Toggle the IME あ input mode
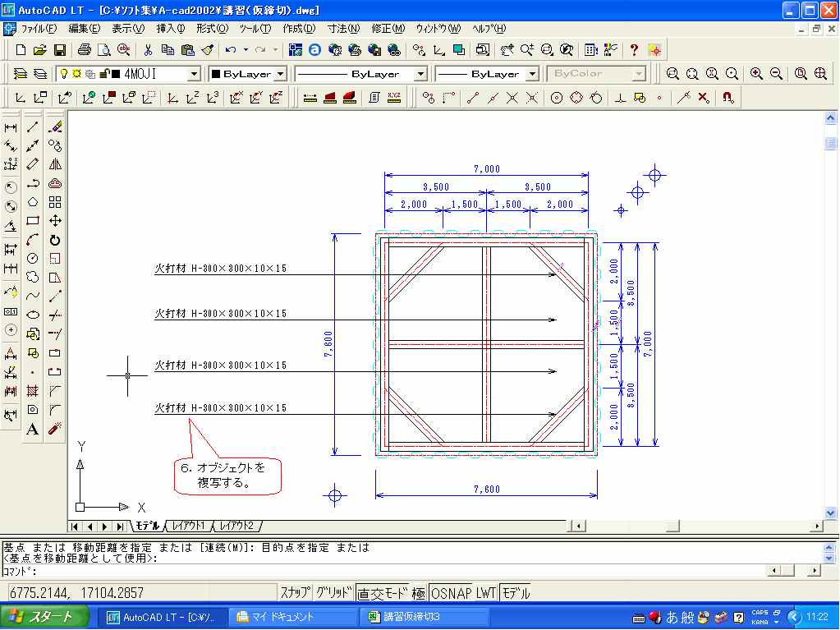 [x=672, y=618]
